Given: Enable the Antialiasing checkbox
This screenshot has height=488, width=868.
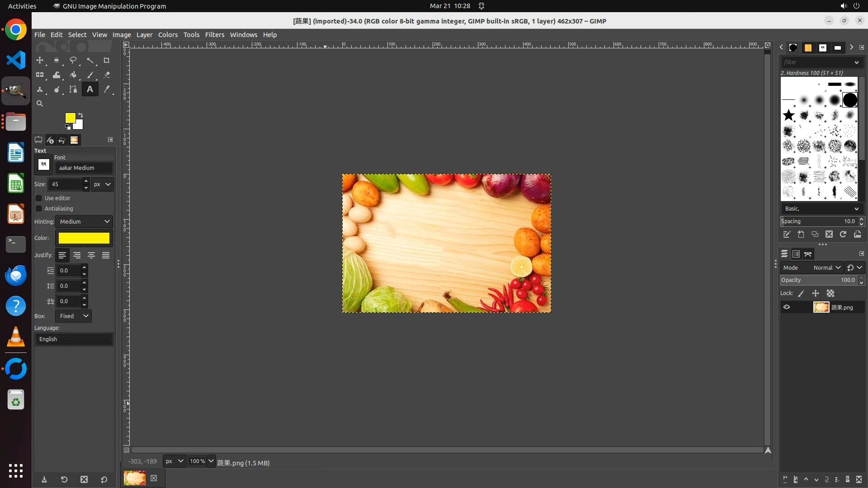Looking at the screenshot, I should coord(39,209).
